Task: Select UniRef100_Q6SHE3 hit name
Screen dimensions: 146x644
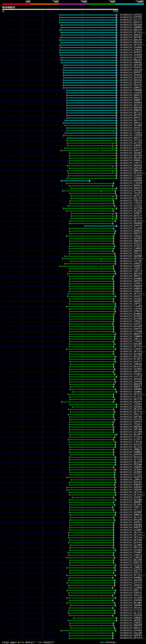Action: click(131, 620)
